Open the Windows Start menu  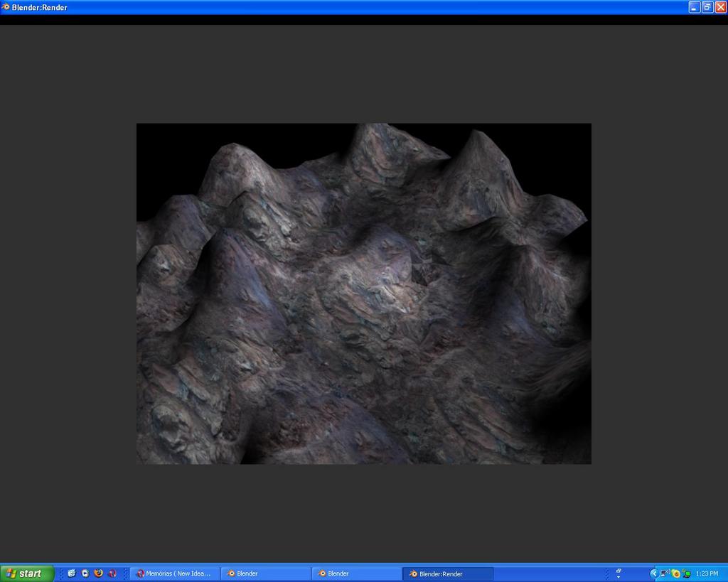click(x=27, y=573)
